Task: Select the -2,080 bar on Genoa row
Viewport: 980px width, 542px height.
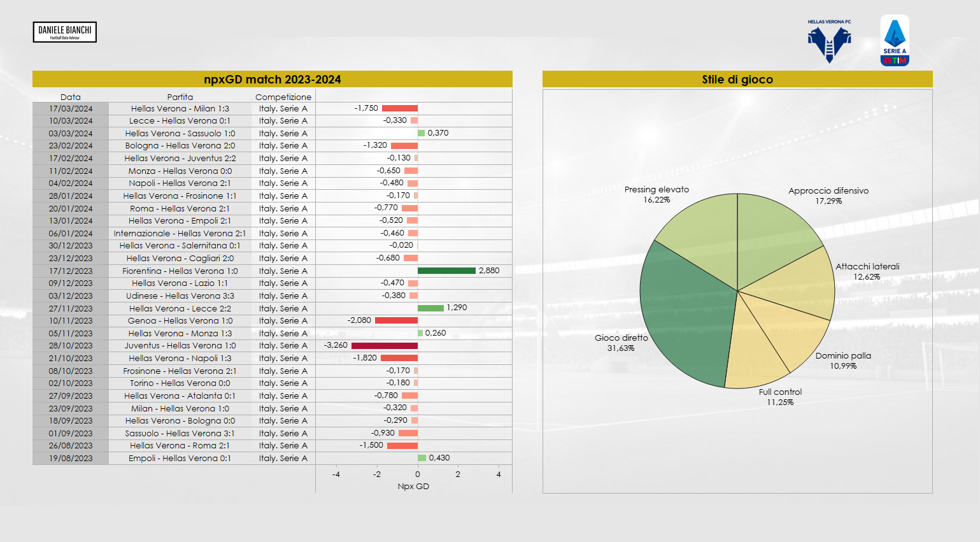Action: pyautogui.click(x=396, y=320)
